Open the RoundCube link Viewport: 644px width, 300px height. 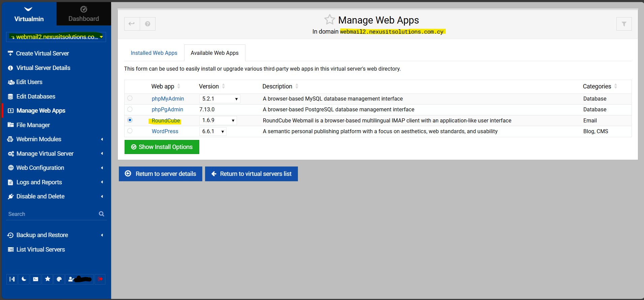pos(166,120)
